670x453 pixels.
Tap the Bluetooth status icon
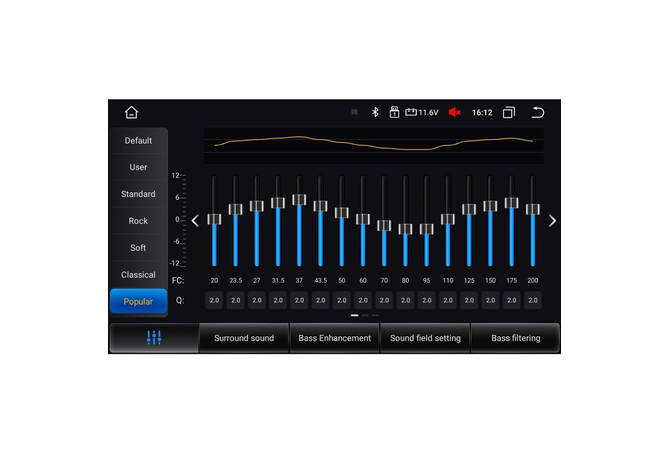point(376,112)
